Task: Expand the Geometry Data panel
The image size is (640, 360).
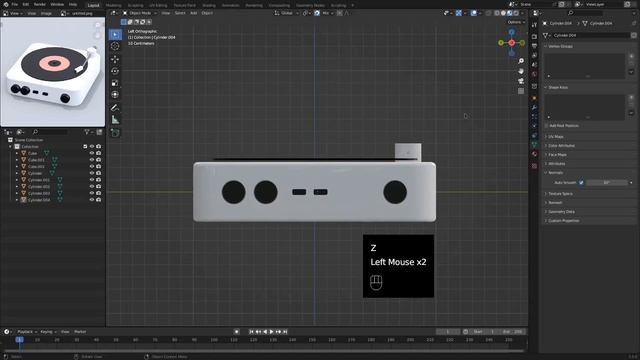Action: 561,212
